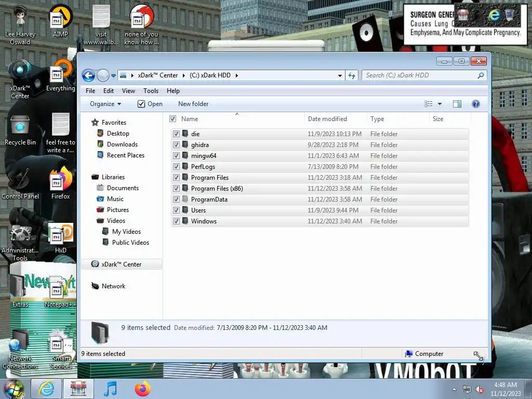Screen dimensions: 532x399
Task: Click the search magnifier icon
Action: point(481,75)
